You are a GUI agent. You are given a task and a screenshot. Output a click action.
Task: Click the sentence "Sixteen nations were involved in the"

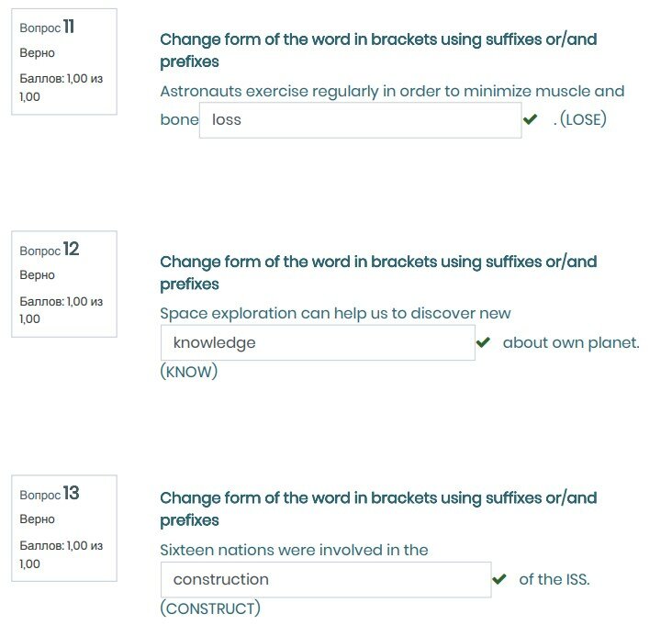pyautogui.click(x=294, y=550)
